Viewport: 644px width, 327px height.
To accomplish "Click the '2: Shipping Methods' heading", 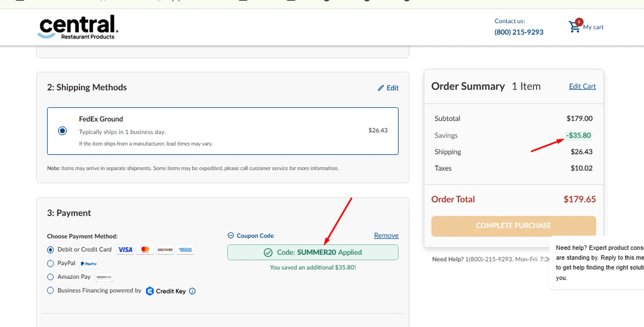I will tap(87, 87).
